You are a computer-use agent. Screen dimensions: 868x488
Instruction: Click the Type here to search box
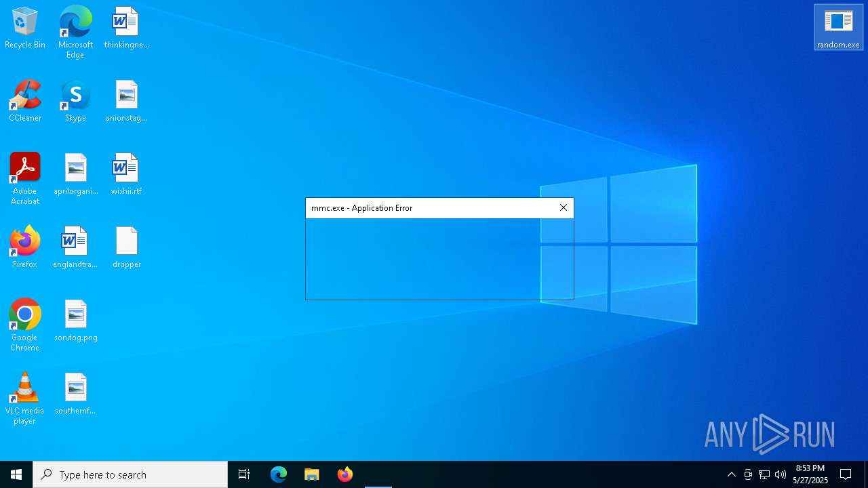pyautogui.click(x=130, y=474)
